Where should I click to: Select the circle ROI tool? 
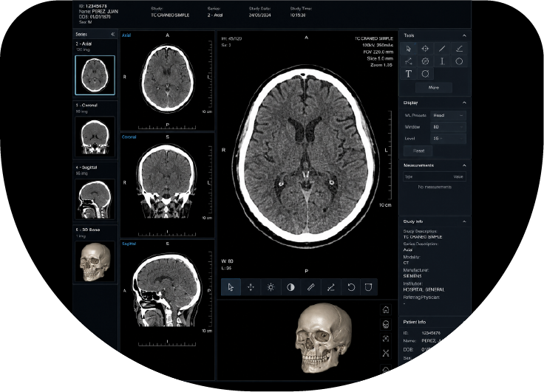coord(459,61)
